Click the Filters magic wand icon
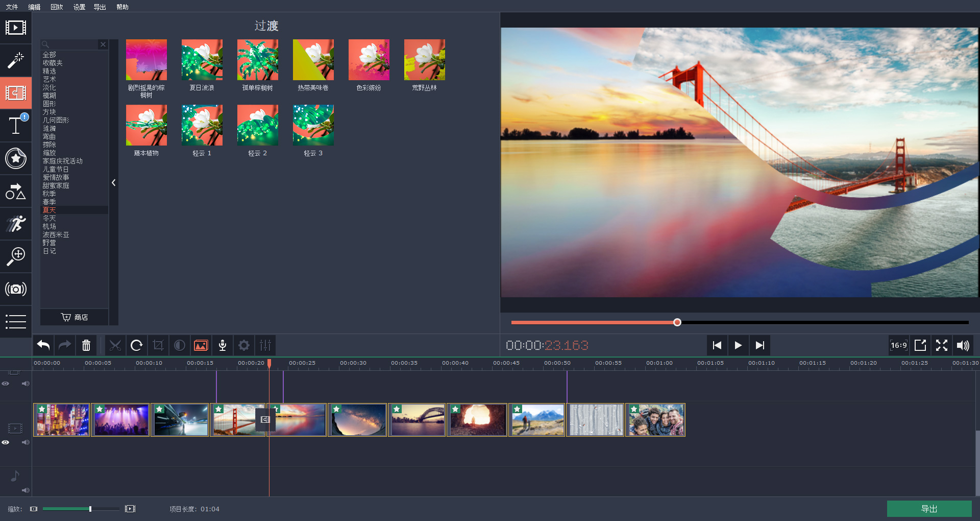The image size is (980, 521). point(16,60)
